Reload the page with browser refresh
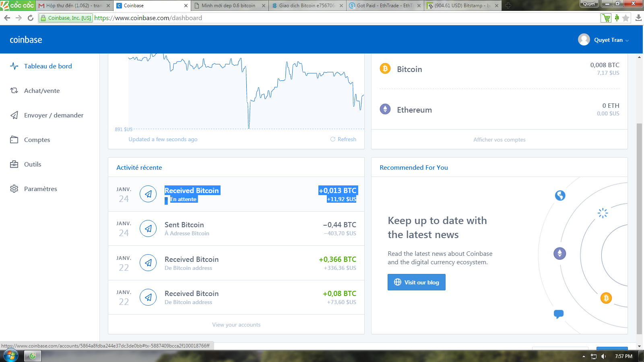The width and height of the screenshot is (644, 362). tap(30, 18)
